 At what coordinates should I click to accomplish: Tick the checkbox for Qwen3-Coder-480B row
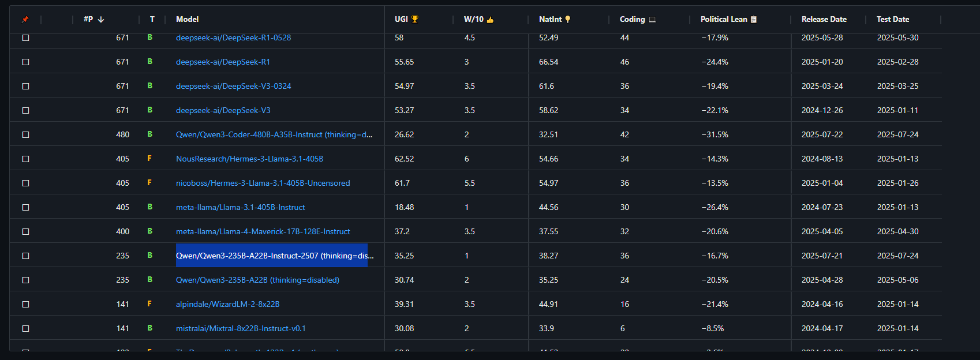[25, 134]
